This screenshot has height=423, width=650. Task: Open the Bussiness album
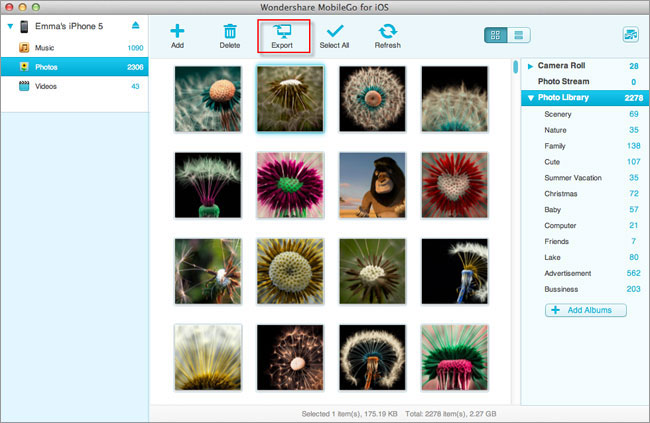pos(585,289)
